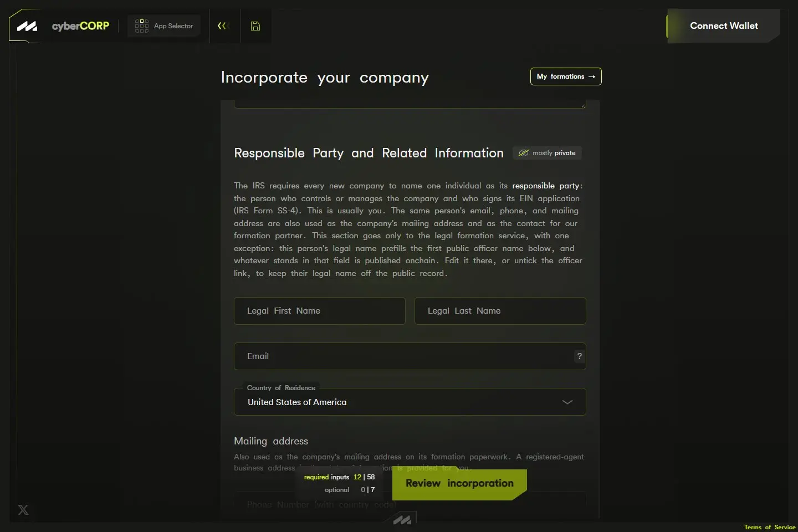Show help for the Email field

(x=580, y=356)
